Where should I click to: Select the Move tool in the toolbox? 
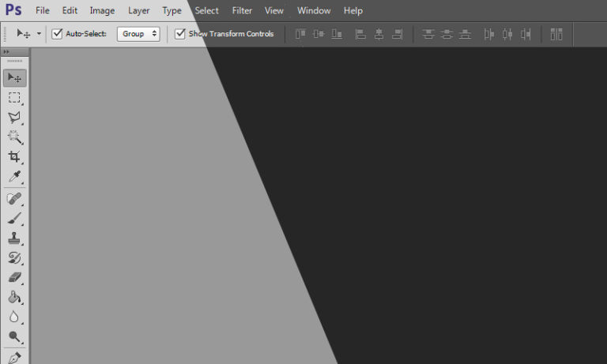pos(14,77)
